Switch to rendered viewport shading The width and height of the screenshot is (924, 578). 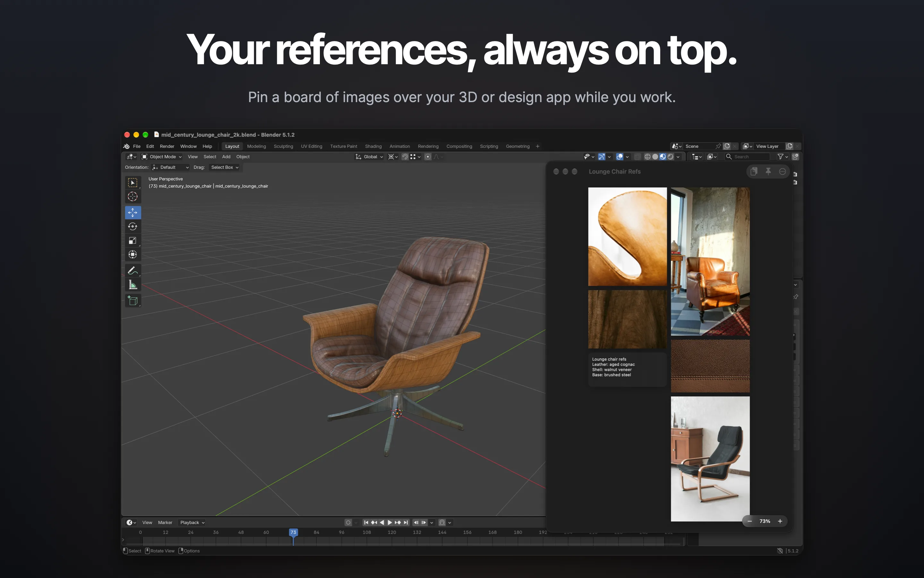[x=671, y=157]
